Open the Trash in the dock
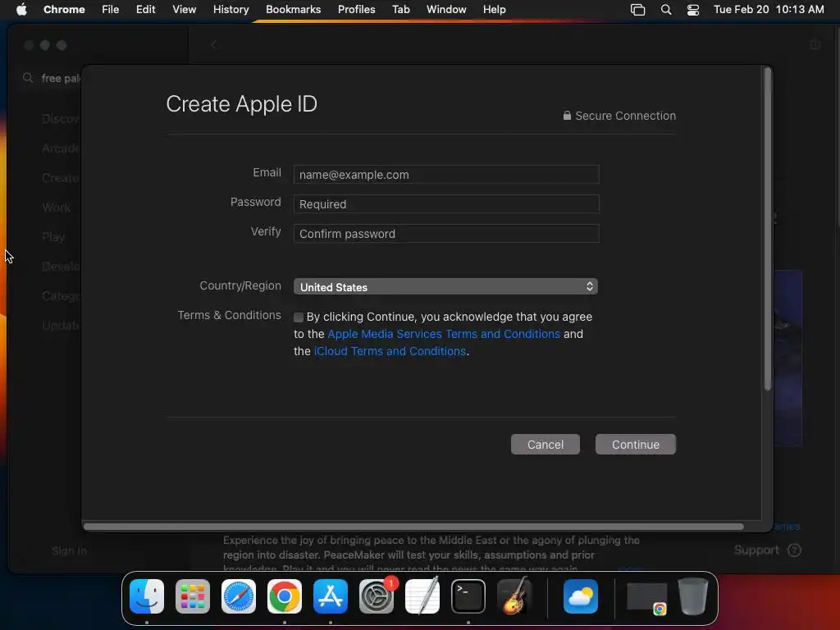 click(x=693, y=596)
